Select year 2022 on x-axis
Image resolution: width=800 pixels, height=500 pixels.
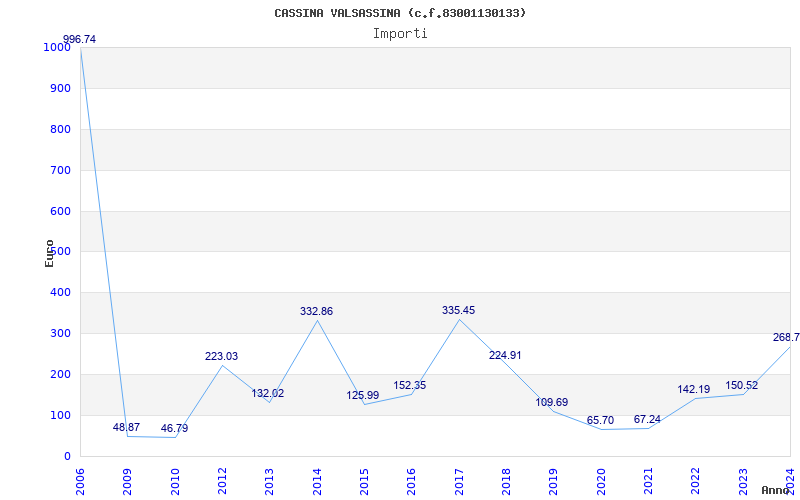(696, 482)
